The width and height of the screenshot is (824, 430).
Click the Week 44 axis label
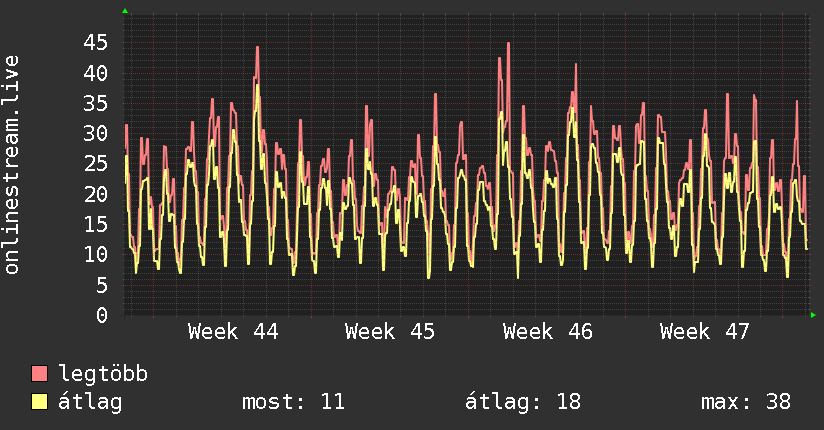point(233,332)
